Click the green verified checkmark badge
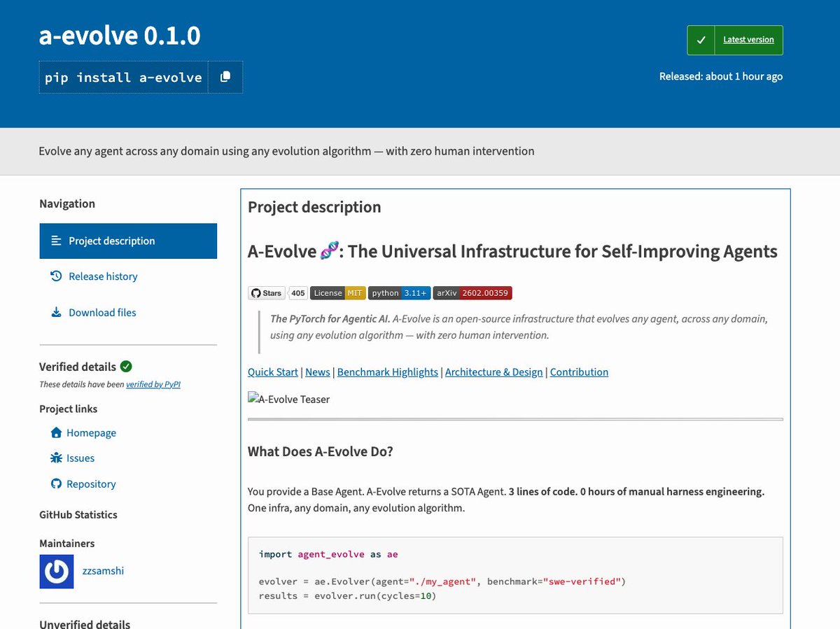This screenshot has height=629, width=840. tap(126, 366)
